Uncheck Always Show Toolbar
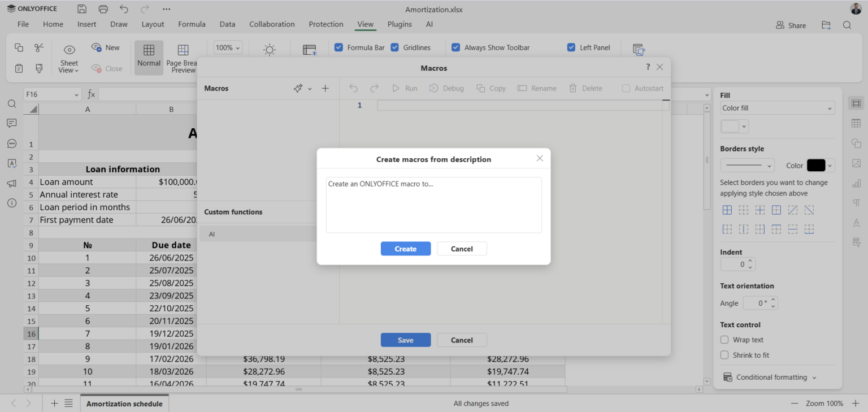This screenshot has width=868, height=412. coord(455,47)
